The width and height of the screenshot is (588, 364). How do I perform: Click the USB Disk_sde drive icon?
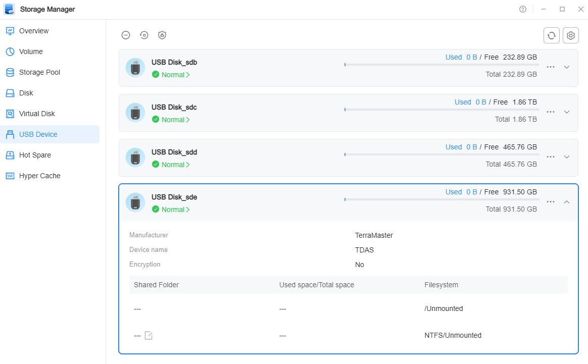click(x=135, y=203)
